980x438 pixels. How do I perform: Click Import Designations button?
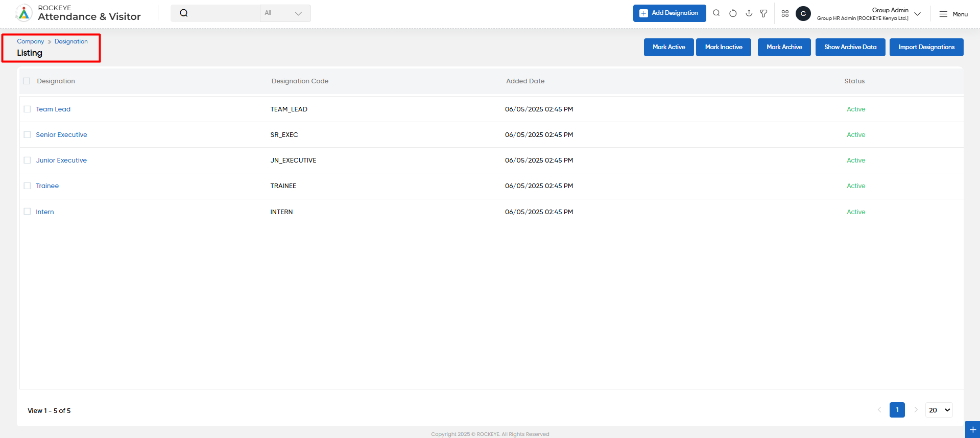click(x=926, y=47)
